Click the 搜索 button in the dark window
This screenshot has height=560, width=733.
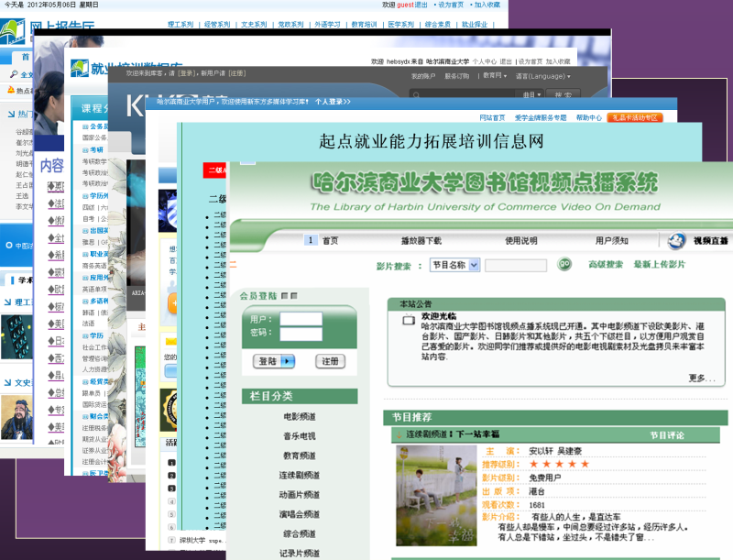pyautogui.click(x=563, y=95)
